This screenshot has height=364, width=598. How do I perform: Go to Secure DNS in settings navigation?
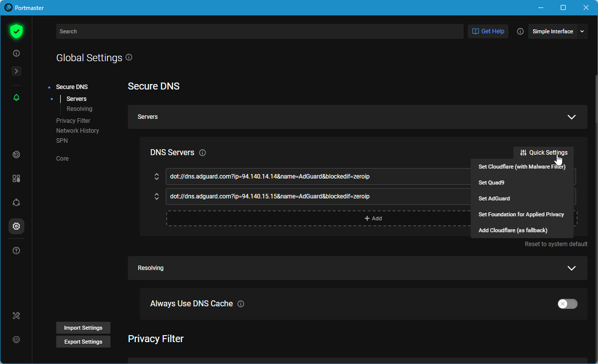coord(72,87)
